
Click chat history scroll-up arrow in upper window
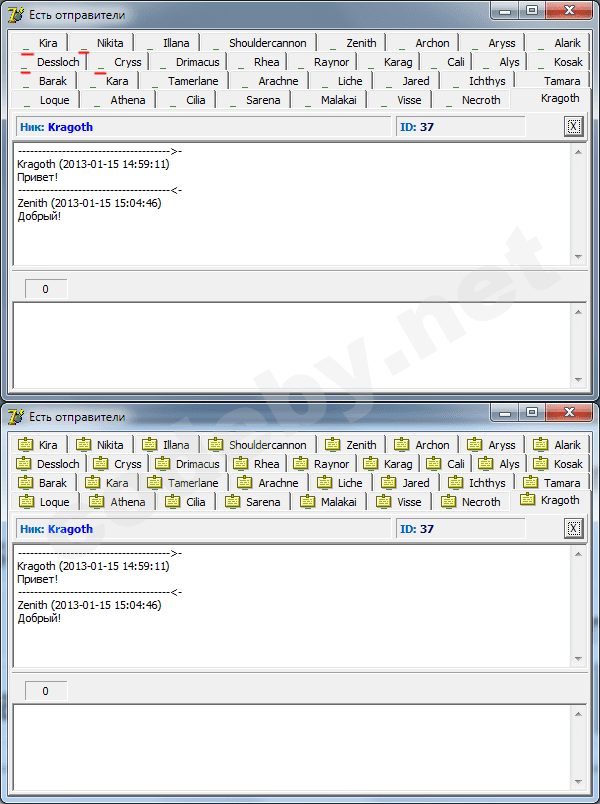coord(578,152)
